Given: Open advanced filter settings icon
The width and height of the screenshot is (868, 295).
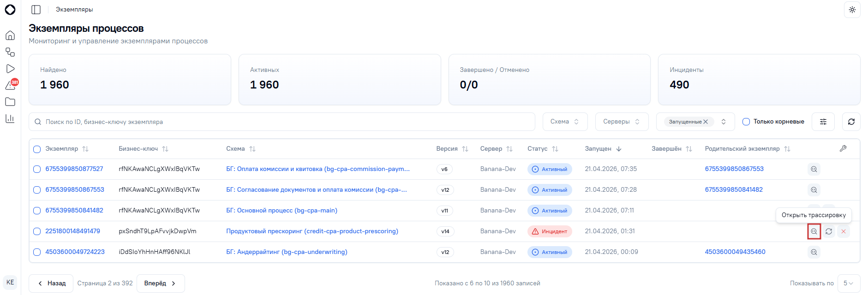Looking at the screenshot, I should 823,122.
